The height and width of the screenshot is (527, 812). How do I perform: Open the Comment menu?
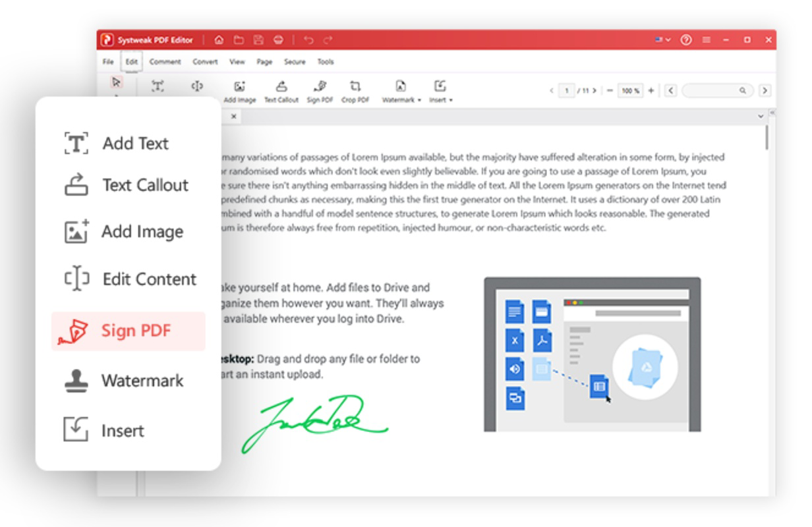pos(165,62)
